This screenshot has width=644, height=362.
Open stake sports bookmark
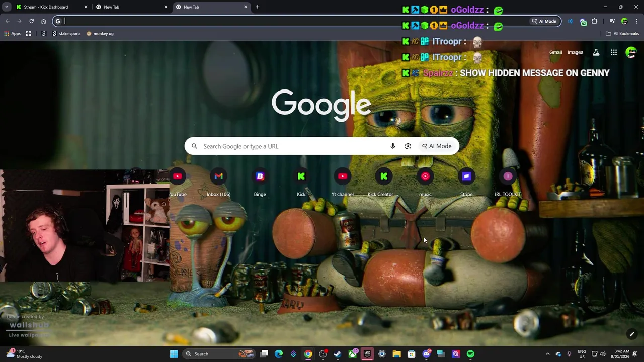(x=66, y=34)
